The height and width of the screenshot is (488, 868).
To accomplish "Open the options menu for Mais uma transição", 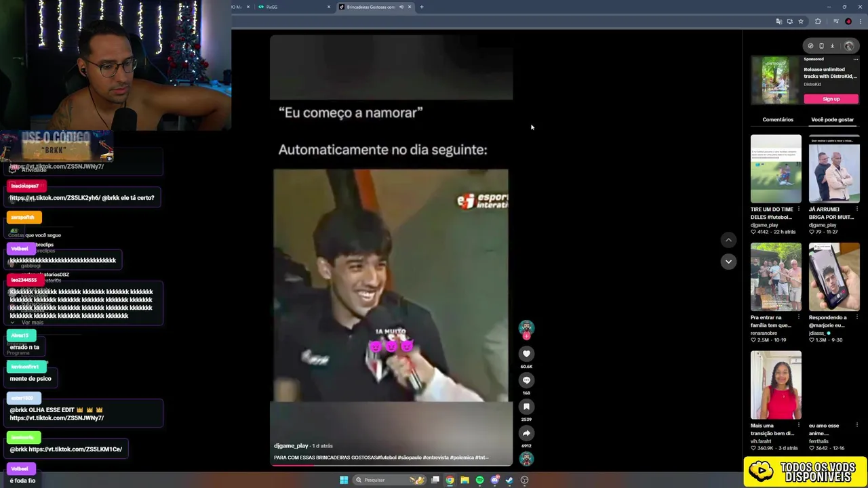I will coord(800,426).
